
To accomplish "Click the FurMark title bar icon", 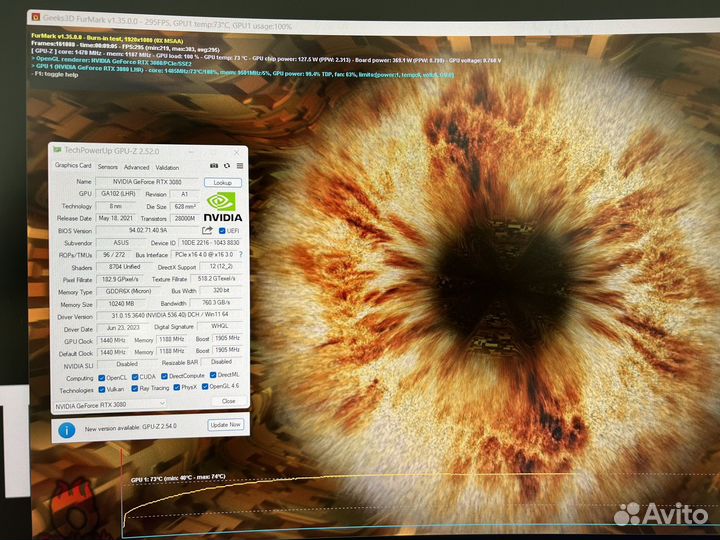I will click(x=35, y=18).
